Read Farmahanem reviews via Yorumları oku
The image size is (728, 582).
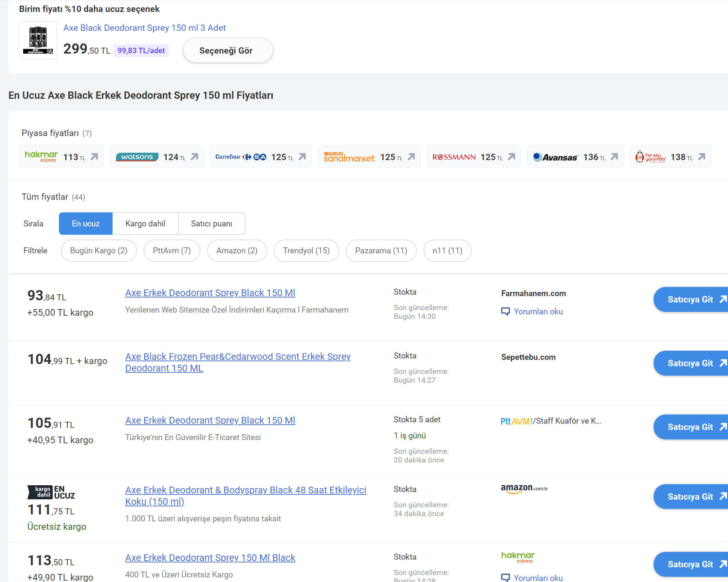(x=538, y=311)
